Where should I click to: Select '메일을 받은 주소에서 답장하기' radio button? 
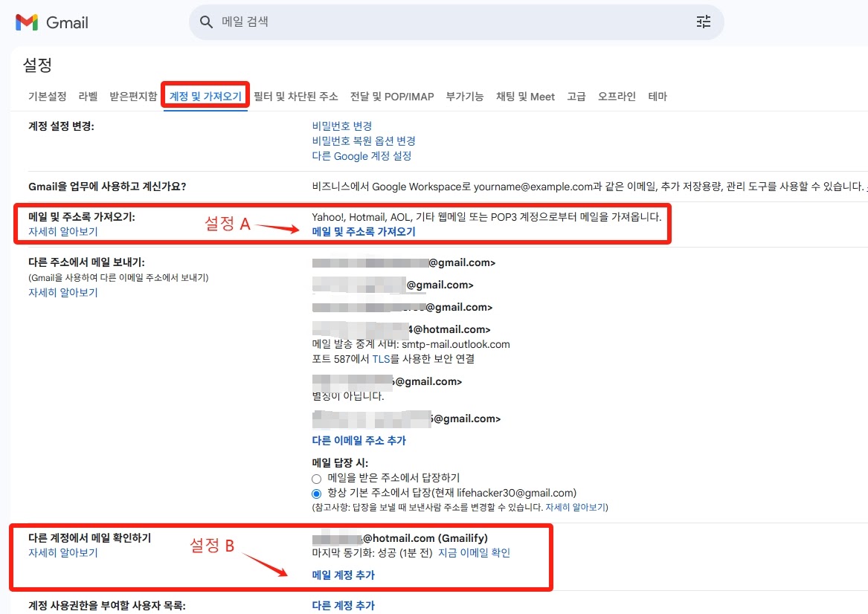[316, 478]
